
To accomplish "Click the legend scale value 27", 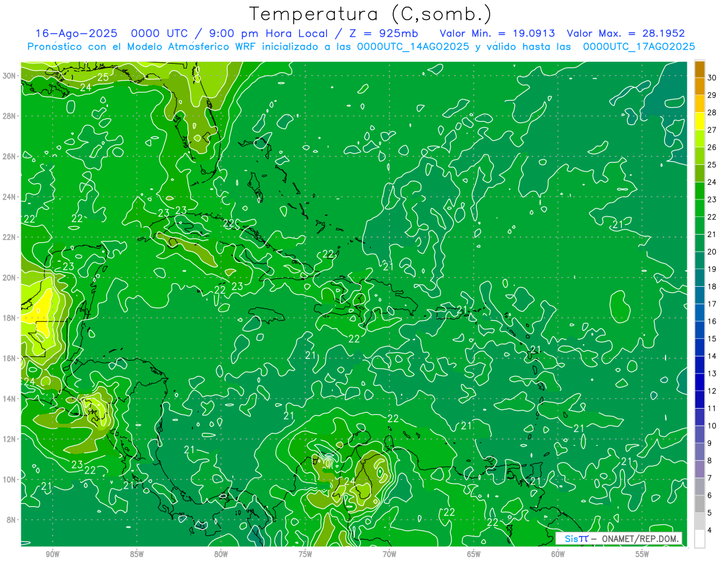I will (x=713, y=130).
